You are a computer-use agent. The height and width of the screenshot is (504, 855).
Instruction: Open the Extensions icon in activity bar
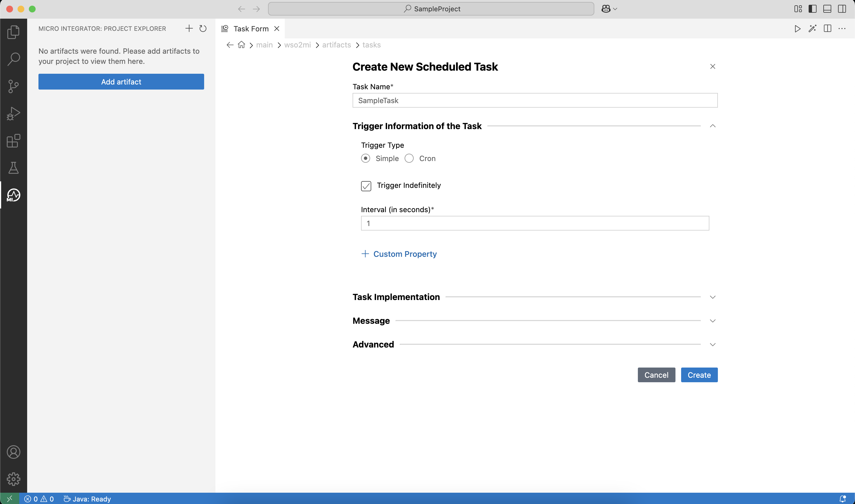click(13, 141)
